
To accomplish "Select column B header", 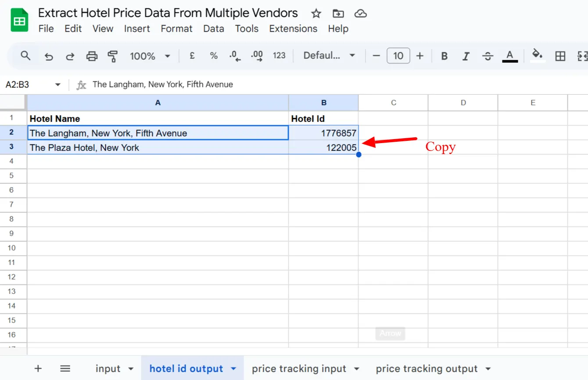I will pos(324,103).
